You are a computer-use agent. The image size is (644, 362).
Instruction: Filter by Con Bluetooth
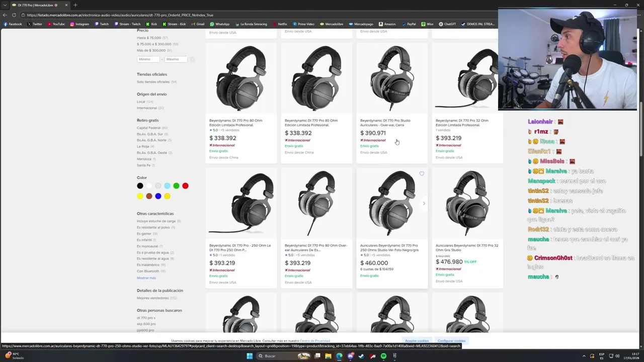(x=151, y=271)
